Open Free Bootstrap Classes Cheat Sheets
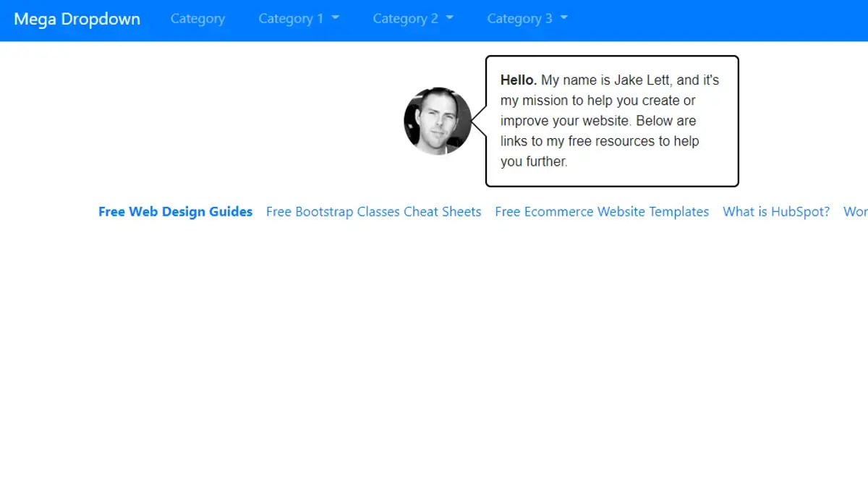Image resolution: width=868 pixels, height=489 pixels. click(x=373, y=211)
